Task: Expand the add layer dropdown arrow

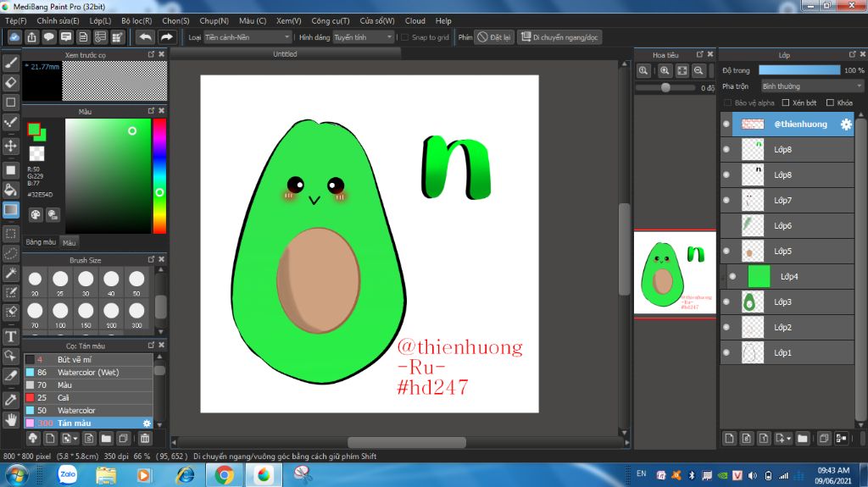Action: click(x=788, y=439)
